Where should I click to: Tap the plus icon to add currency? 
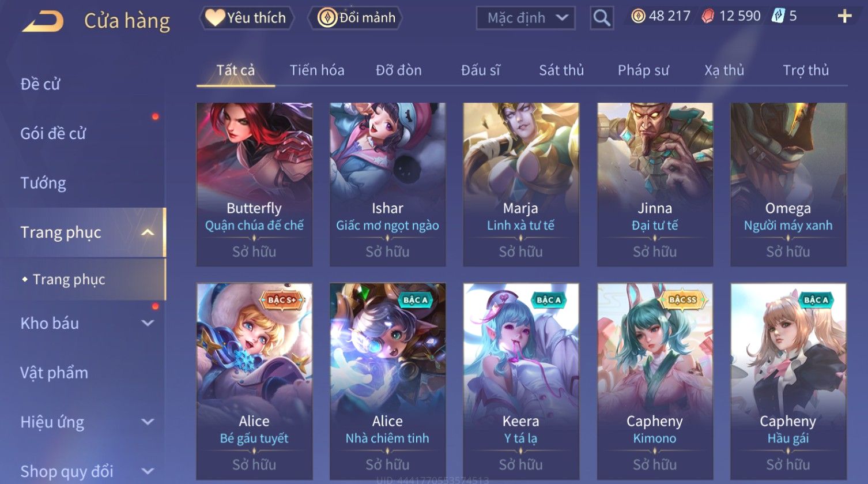pos(844,16)
